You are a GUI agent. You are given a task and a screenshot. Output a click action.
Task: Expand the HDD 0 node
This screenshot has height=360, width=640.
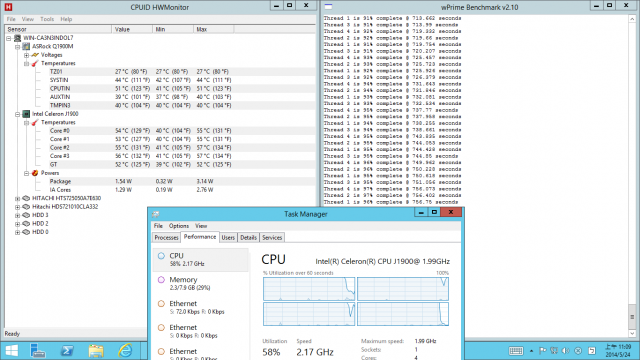[18, 233]
